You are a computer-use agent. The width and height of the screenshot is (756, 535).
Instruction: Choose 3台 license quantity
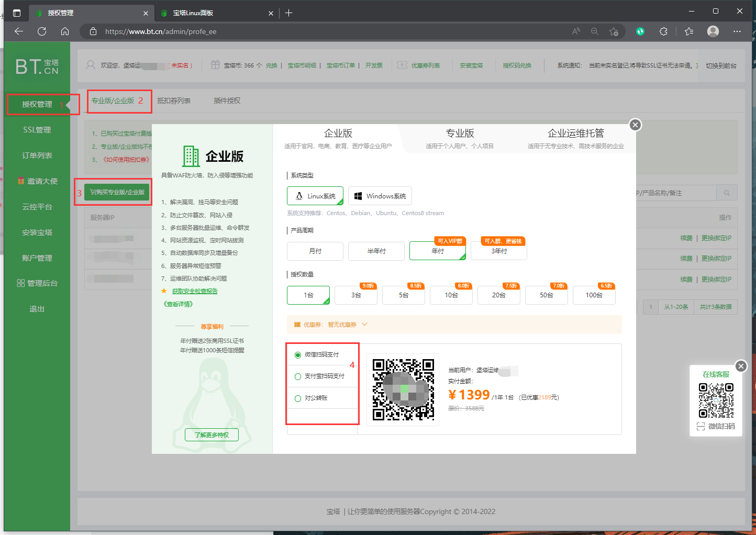pyautogui.click(x=356, y=295)
